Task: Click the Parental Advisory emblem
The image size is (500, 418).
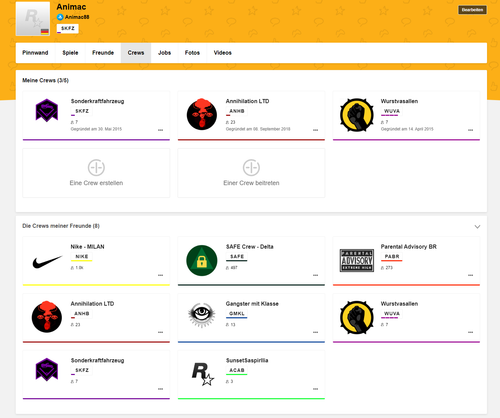Action: tap(357, 260)
